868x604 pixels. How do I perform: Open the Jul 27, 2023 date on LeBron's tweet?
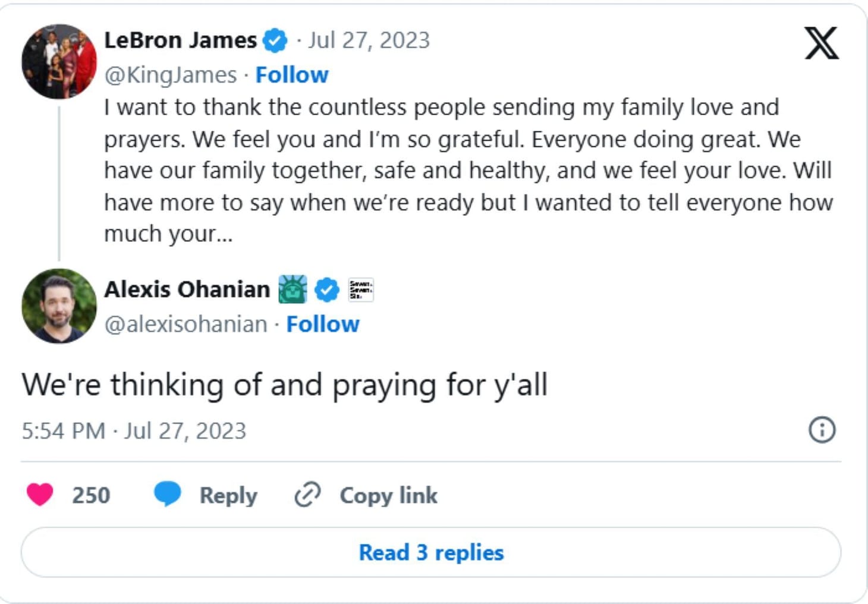369,40
